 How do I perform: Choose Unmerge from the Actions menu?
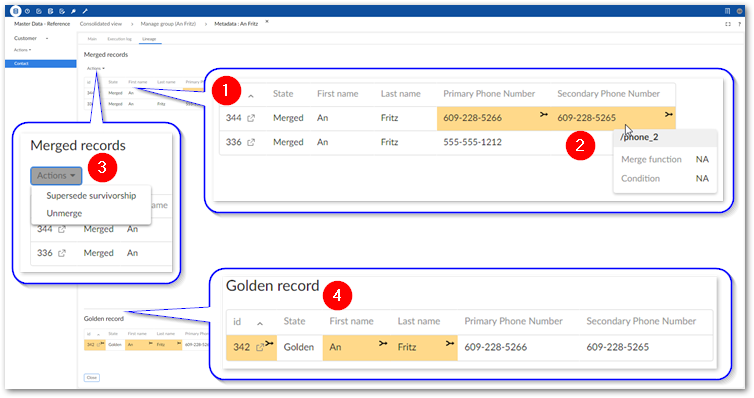click(64, 213)
